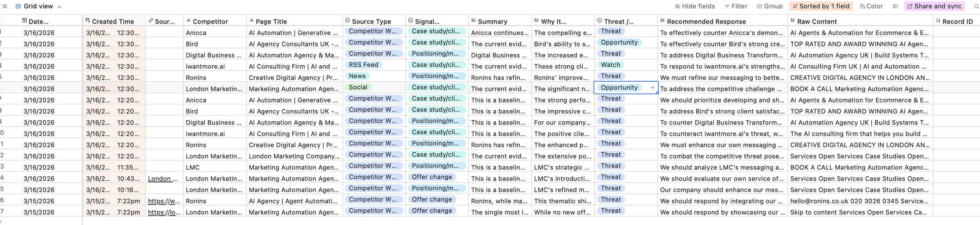Click 'AI Agency | Agent Automati...' page title cell
This screenshot has height=225, width=980.
[x=294, y=201]
